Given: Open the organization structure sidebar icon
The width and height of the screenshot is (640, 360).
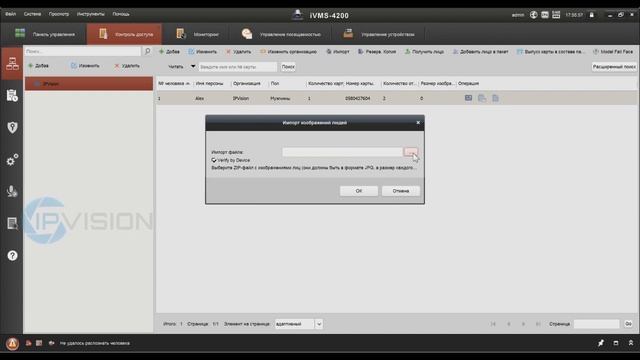Looking at the screenshot, I should (12, 64).
